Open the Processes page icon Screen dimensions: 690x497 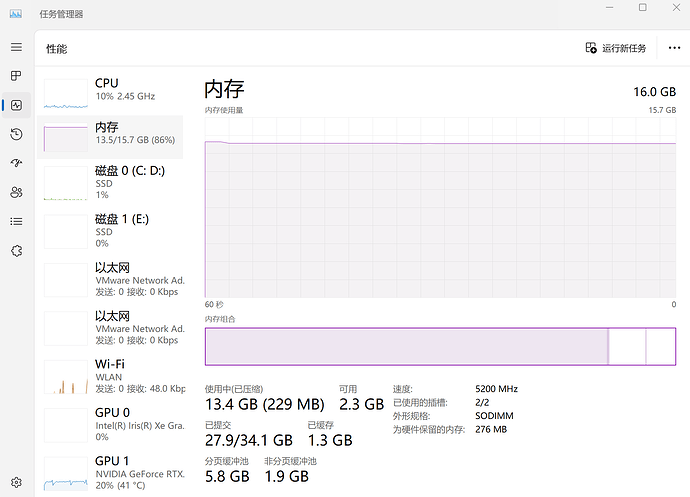[x=16, y=76]
